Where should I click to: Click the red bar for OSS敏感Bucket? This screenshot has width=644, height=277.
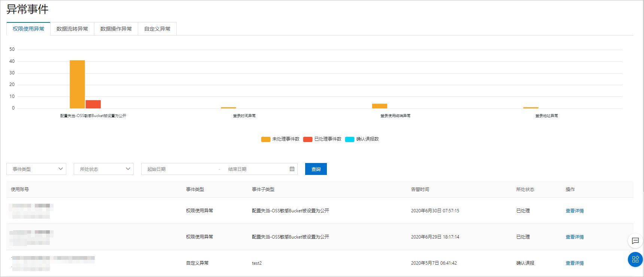point(93,104)
